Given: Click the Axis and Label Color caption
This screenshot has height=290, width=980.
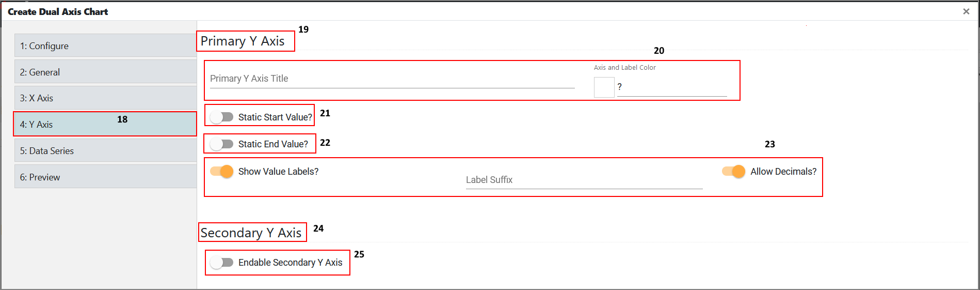Looking at the screenshot, I should click(x=624, y=68).
